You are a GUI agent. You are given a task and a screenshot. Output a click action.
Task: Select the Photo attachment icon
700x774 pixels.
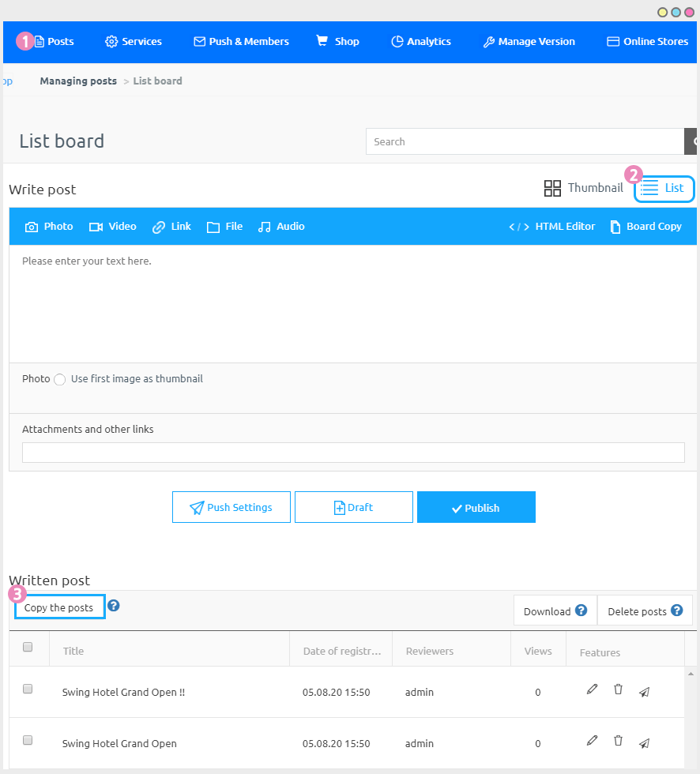(x=32, y=226)
